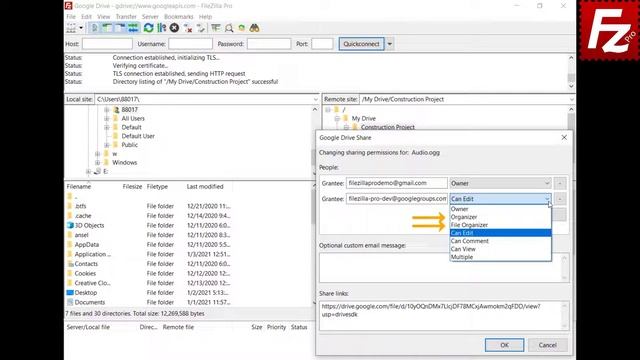Expand the Windows folder node
Viewport: 640px width, 360px height.
pos(98,162)
